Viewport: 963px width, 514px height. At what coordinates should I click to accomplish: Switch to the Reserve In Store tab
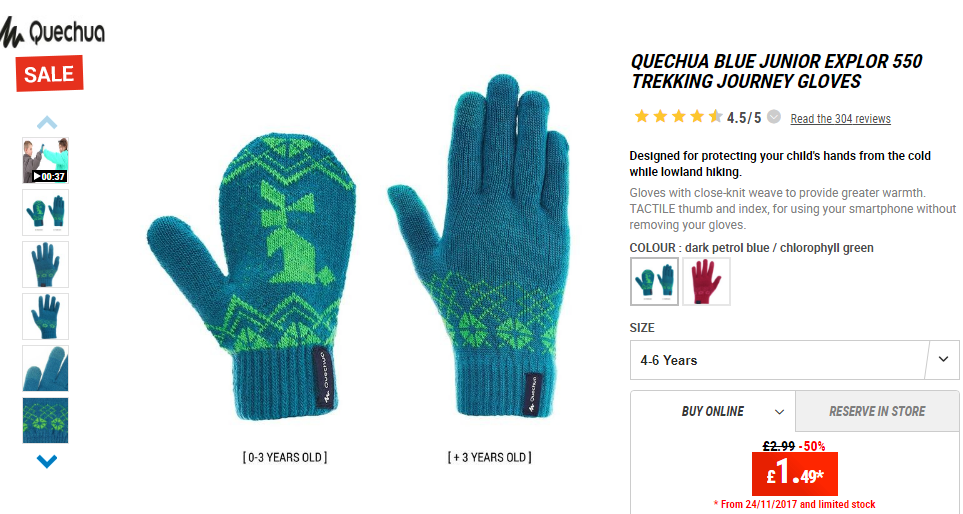[877, 411]
